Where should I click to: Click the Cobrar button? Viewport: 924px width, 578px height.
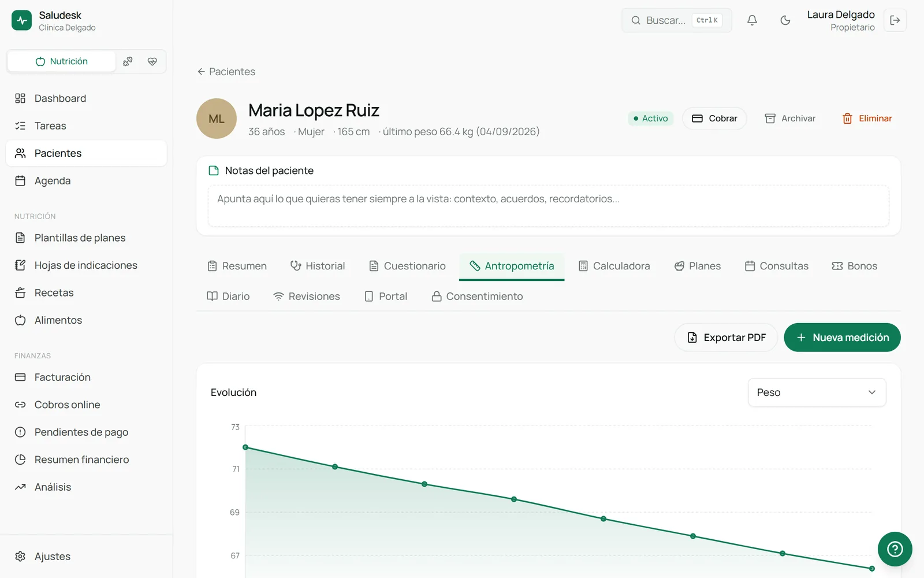click(x=714, y=118)
